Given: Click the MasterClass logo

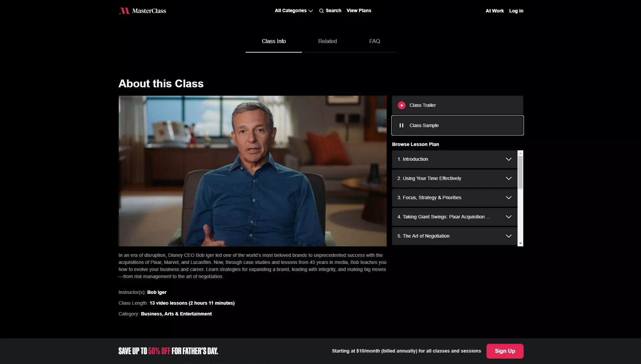Looking at the screenshot, I should tap(142, 11).
